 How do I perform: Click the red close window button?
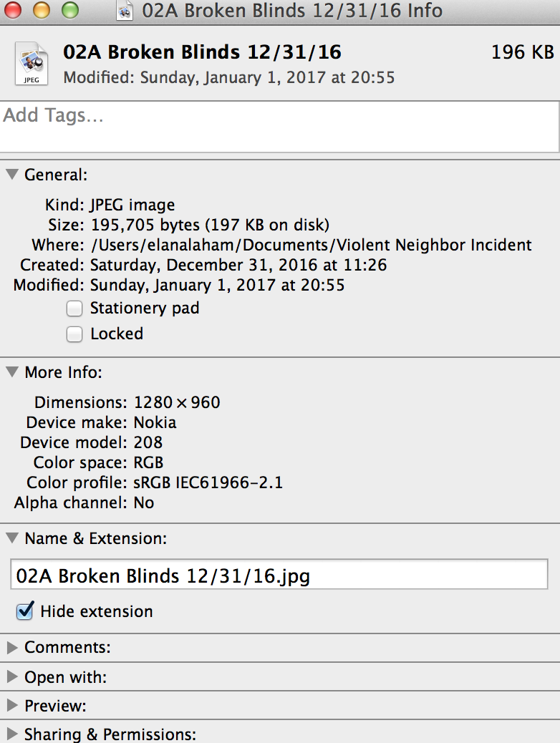tap(12, 10)
